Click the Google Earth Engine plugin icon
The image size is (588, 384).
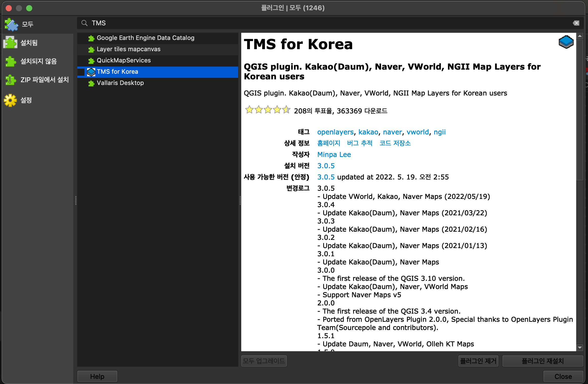pyautogui.click(x=91, y=38)
